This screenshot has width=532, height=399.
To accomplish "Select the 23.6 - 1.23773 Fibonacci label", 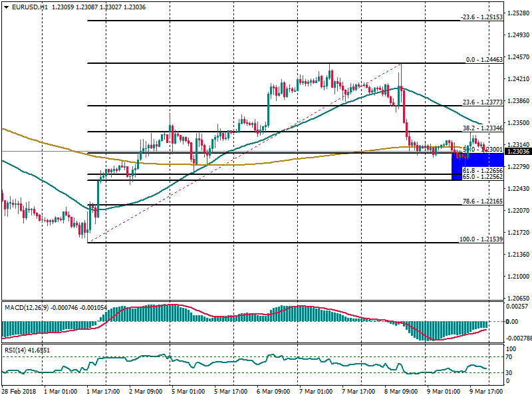I will pos(483,103).
